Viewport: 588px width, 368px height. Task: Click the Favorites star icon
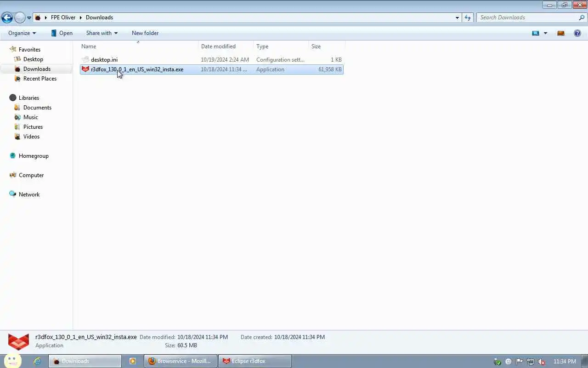point(13,49)
